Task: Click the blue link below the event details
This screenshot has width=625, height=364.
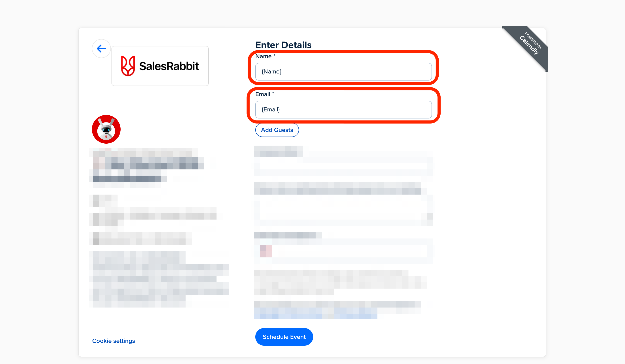Action: pos(114,341)
